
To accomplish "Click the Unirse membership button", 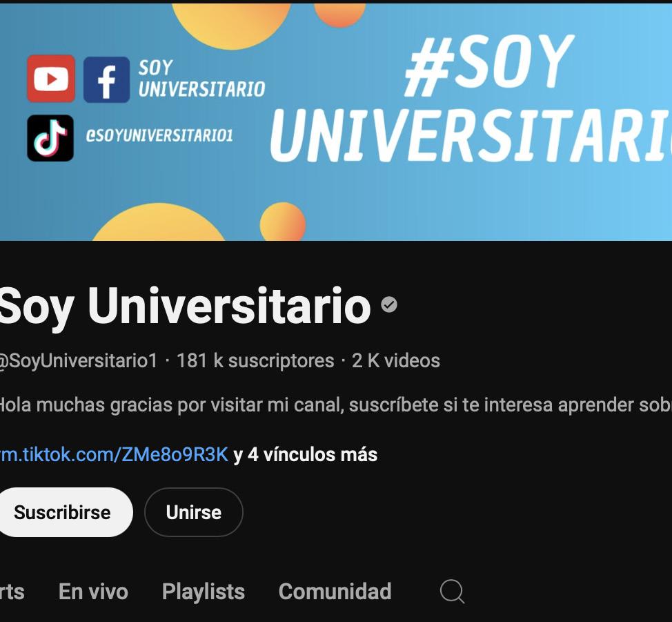I will click(x=194, y=512).
